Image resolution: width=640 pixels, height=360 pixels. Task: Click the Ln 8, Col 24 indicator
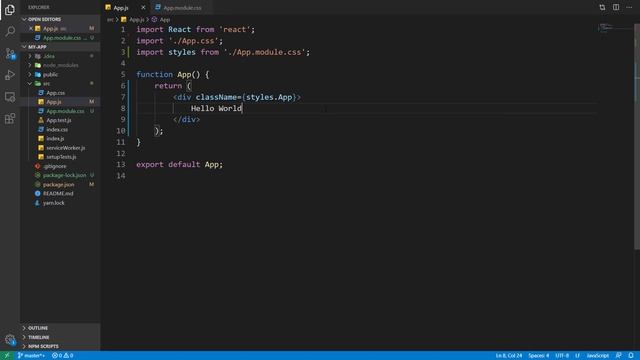click(x=509, y=356)
